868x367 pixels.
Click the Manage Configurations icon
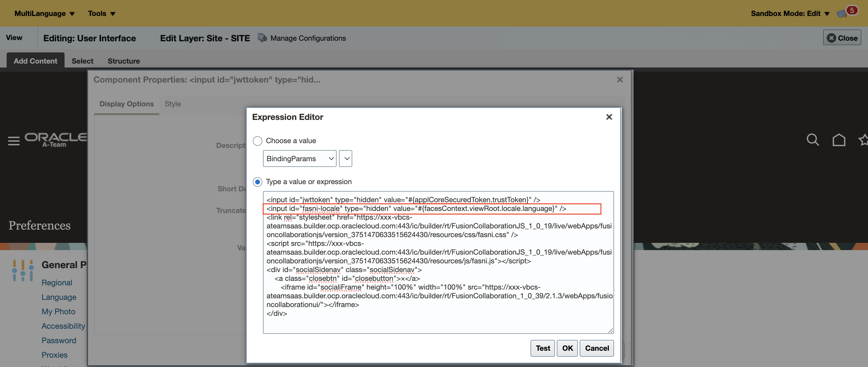pyautogui.click(x=262, y=38)
